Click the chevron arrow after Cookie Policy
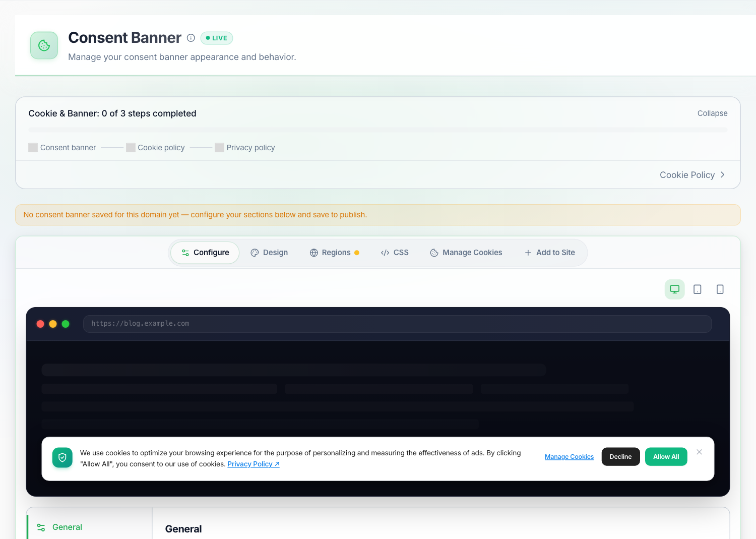 pyautogui.click(x=722, y=175)
